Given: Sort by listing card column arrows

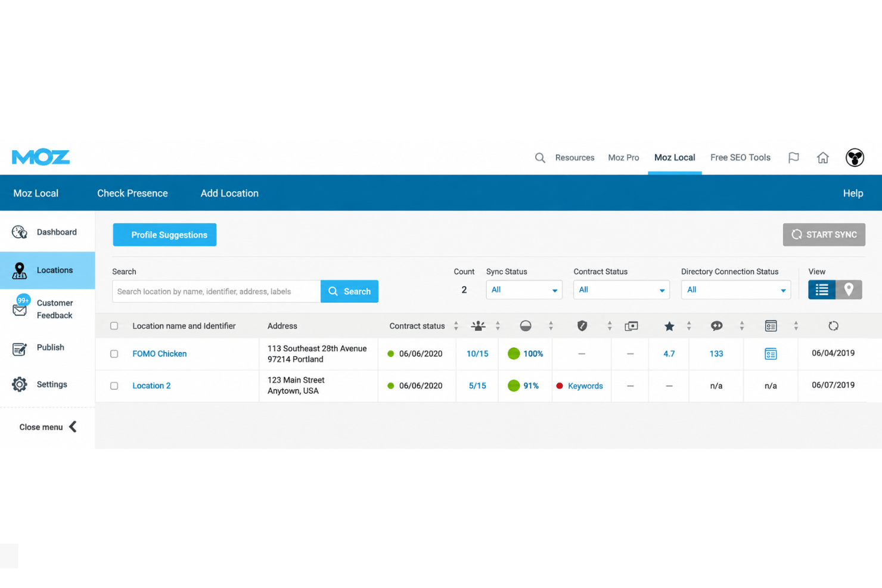Looking at the screenshot, I should (796, 326).
